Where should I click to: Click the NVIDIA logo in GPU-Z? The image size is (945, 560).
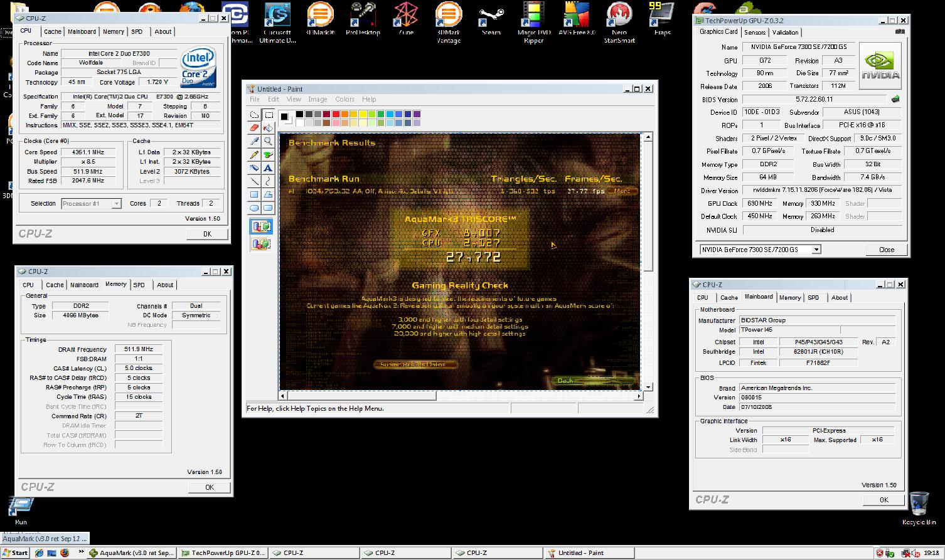[x=880, y=66]
